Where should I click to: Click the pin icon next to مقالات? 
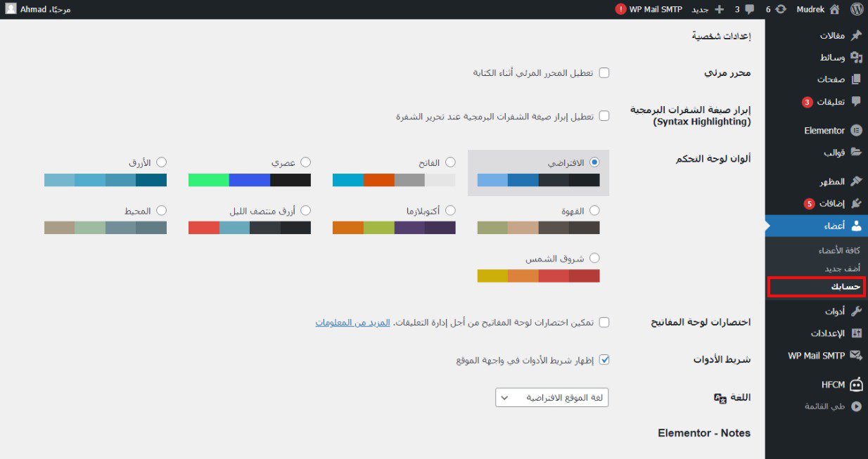(856, 36)
